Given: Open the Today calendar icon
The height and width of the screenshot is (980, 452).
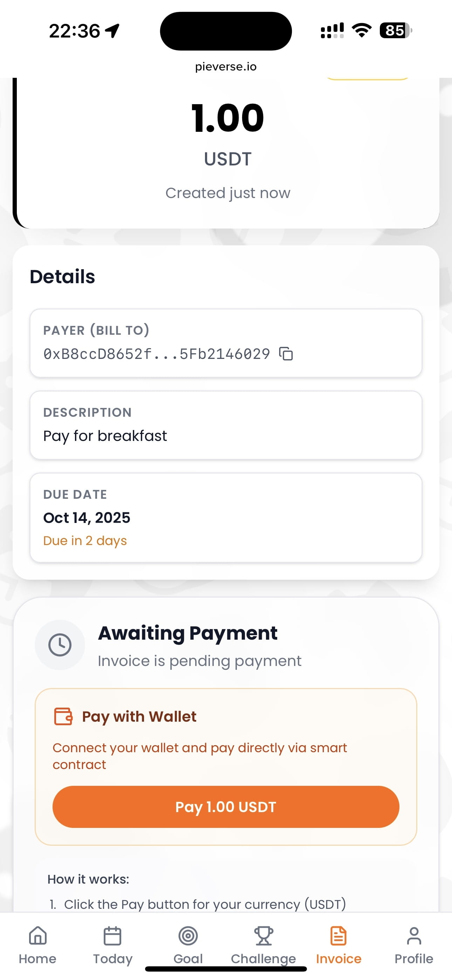Looking at the screenshot, I should tap(112, 935).
